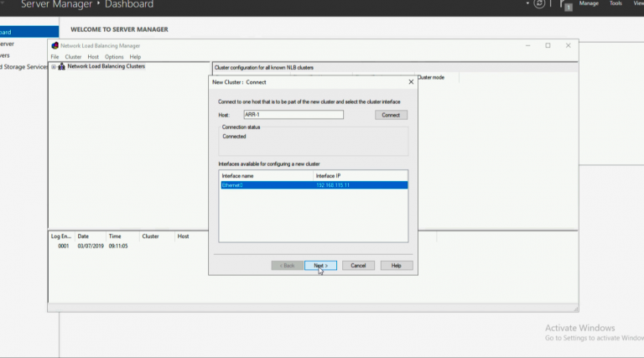Click the Next button in New Cluster dialog

tap(320, 266)
